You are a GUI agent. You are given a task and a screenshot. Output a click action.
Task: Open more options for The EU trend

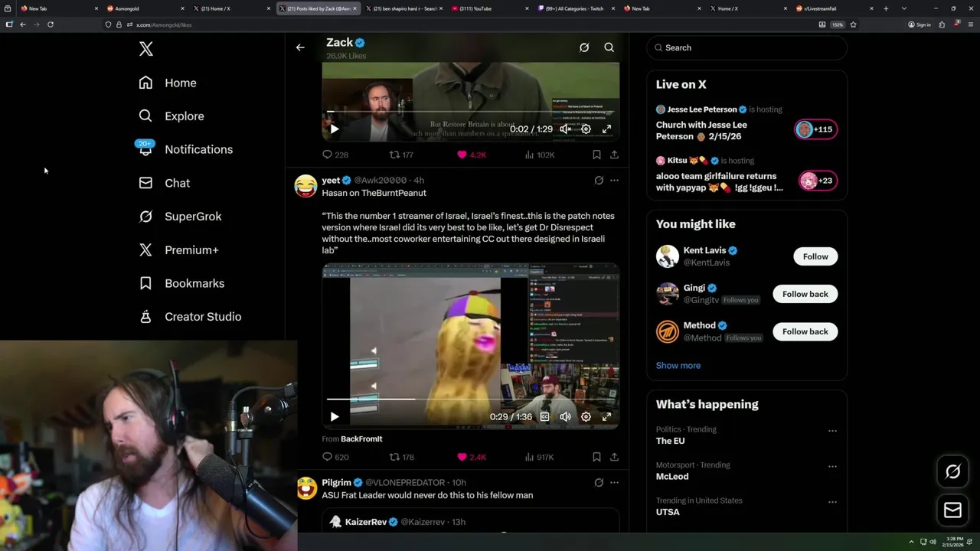pyautogui.click(x=832, y=431)
